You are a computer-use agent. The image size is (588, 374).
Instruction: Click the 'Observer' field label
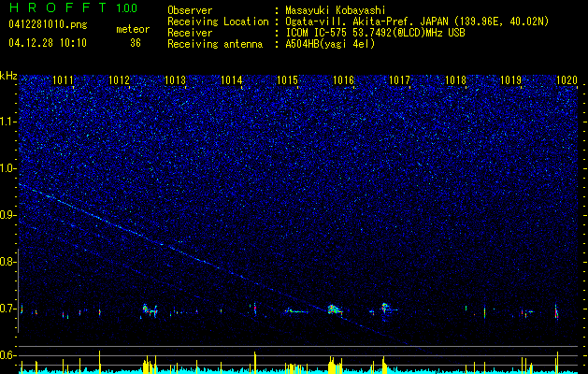[190, 10]
